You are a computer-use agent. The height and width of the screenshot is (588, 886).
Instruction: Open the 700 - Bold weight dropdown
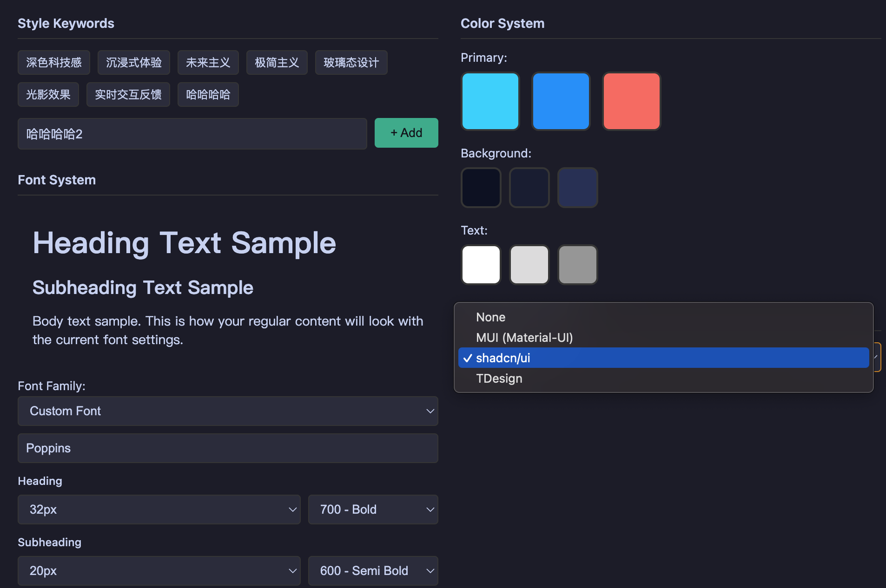pyautogui.click(x=373, y=509)
